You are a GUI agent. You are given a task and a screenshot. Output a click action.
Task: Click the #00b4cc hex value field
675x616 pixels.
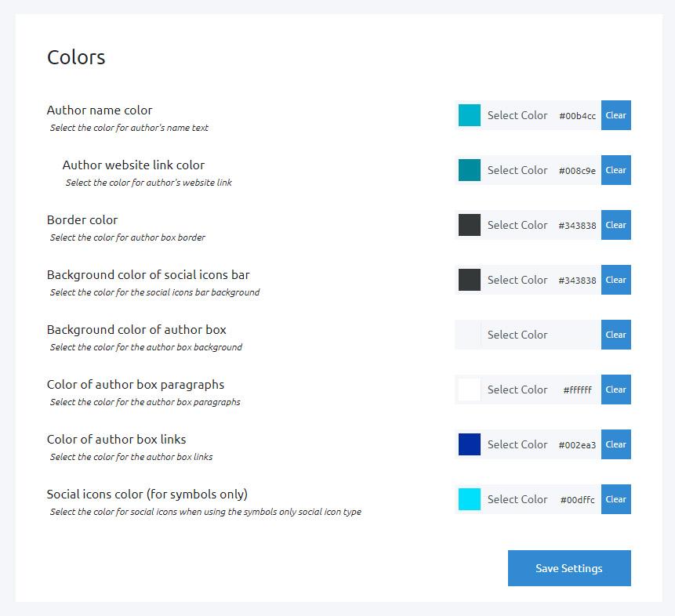[x=577, y=116]
